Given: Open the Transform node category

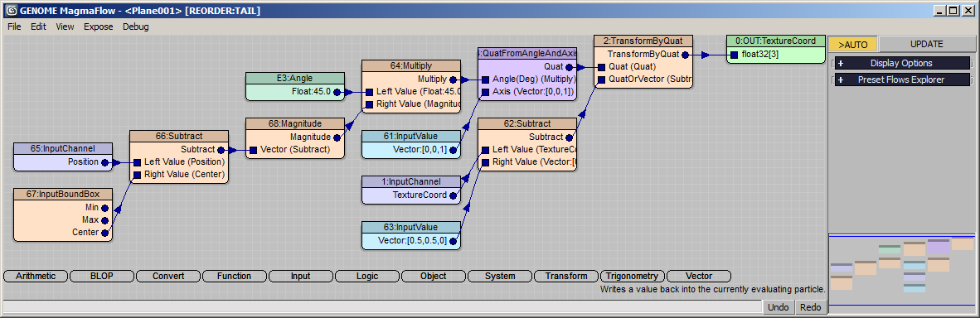Looking at the screenshot, I should pyautogui.click(x=566, y=276).
